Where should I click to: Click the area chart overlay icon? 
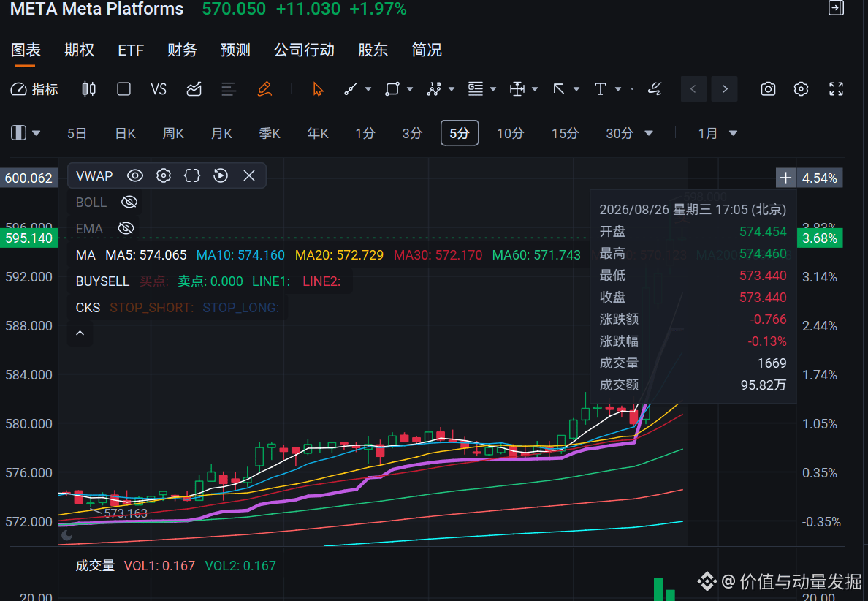(194, 89)
